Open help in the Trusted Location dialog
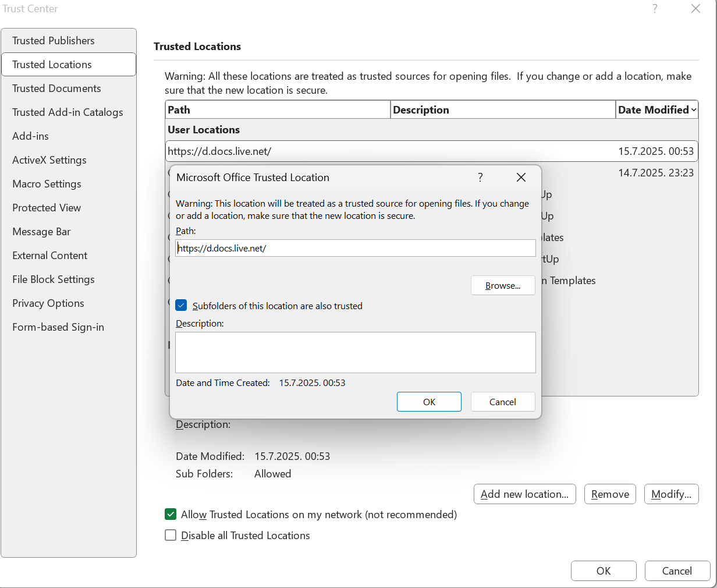Image resolution: width=717 pixels, height=588 pixels. [480, 177]
